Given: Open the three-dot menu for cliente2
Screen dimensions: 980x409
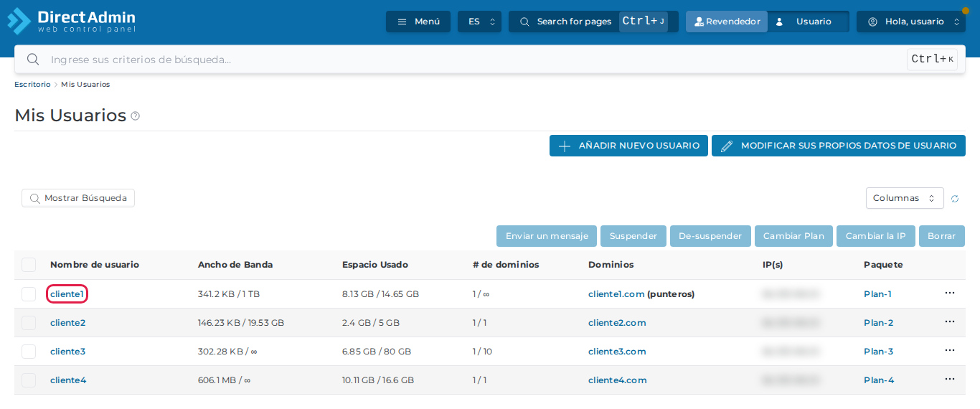Looking at the screenshot, I should pyautogui.click(x=950, y=321).
